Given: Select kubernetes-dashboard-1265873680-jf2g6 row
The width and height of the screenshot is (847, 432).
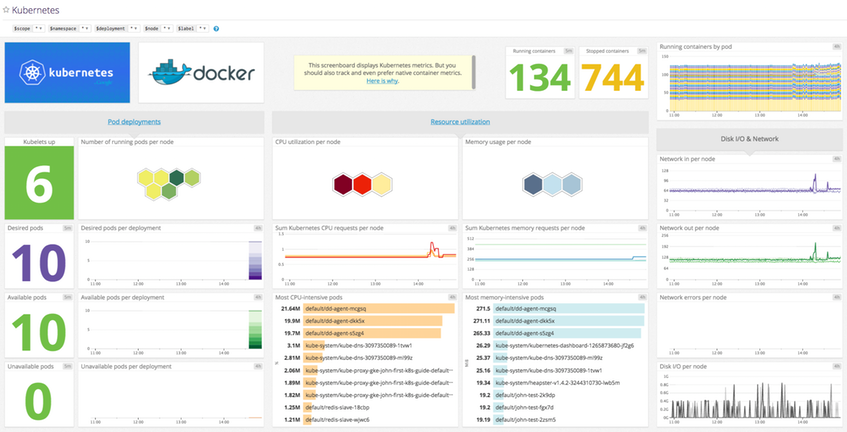Looking at the screenshot, I should pos(558,346).
